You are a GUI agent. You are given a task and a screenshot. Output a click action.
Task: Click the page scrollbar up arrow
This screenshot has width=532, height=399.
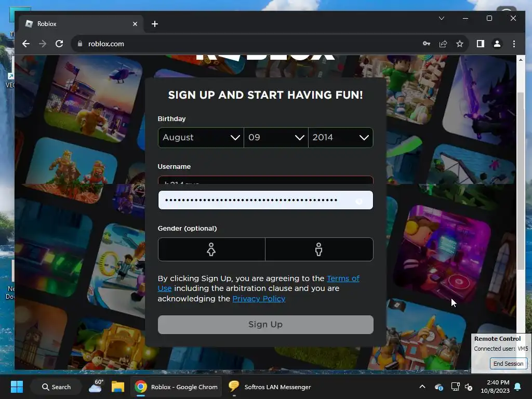click(521, 60)
